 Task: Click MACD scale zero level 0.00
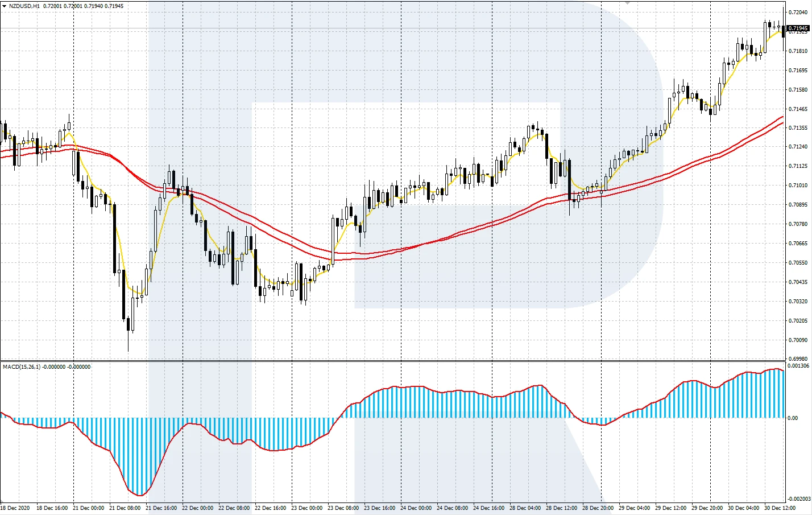(793, 418)
